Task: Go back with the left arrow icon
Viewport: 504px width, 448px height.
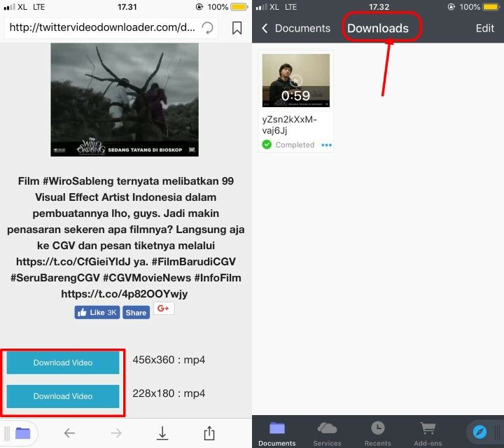Action: [69, 433]
